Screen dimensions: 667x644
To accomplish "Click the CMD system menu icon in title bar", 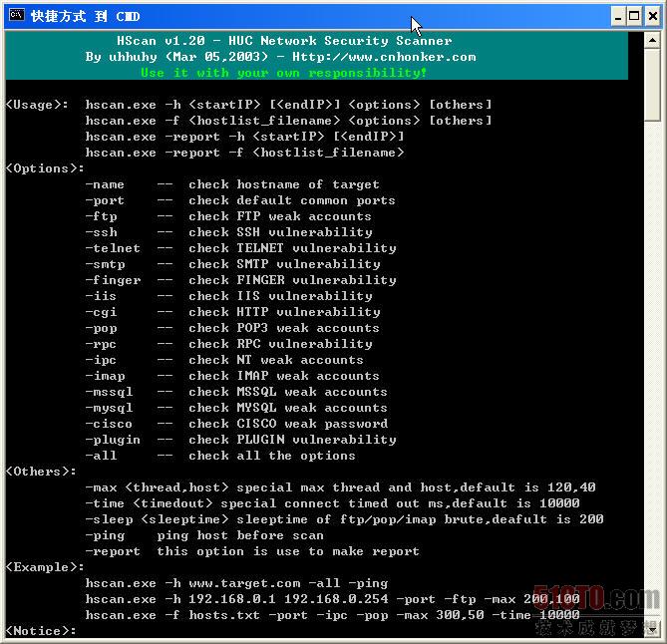I will 17,15.
